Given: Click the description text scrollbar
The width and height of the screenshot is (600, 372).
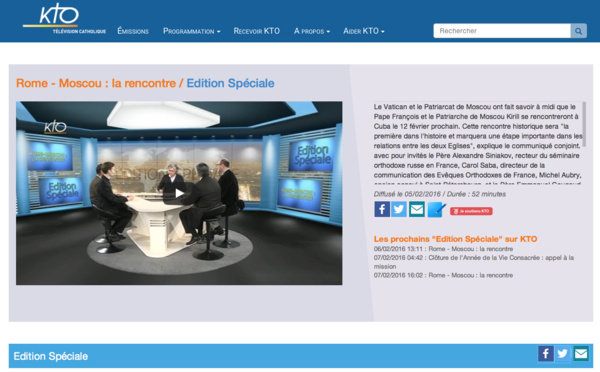Looking at the screenshot, I should point(584,124).
